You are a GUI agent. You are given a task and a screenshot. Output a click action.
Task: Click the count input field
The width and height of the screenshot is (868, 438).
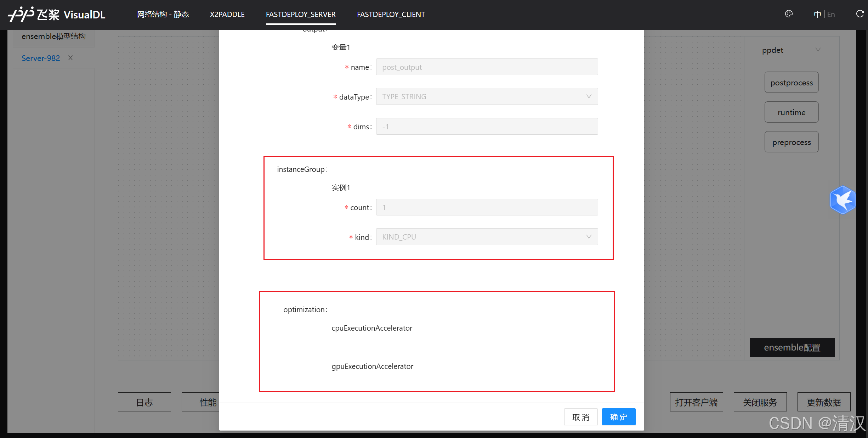click(487, 207)
